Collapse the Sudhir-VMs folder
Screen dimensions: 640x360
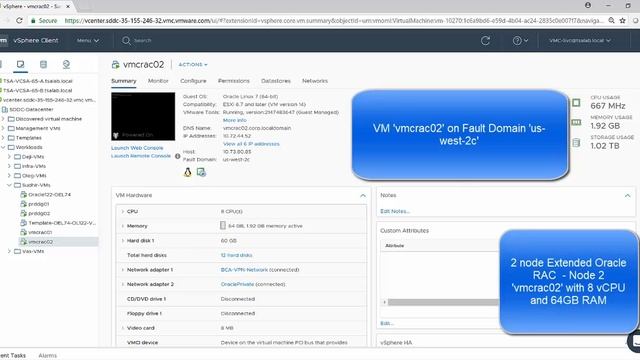point(9,185)
